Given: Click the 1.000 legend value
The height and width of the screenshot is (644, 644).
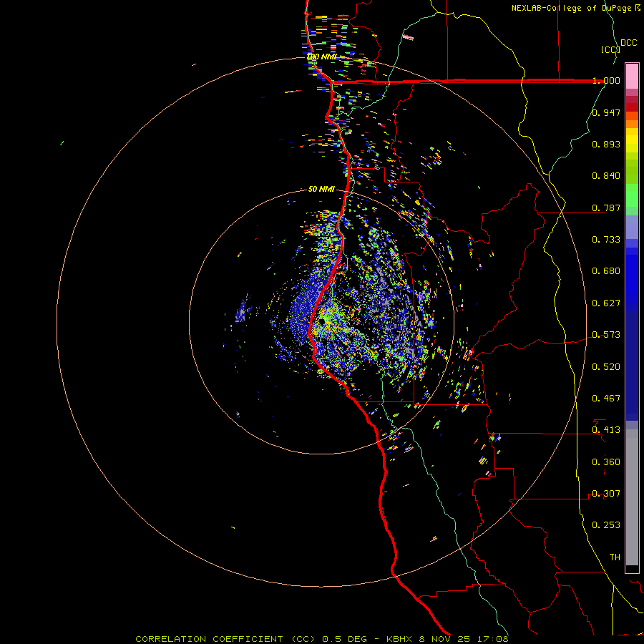Looking at the screenshot, I should [606, 80].
